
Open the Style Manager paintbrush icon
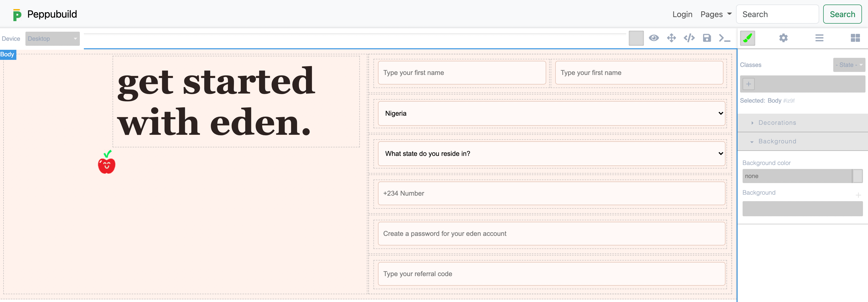(x=747, y=38)
